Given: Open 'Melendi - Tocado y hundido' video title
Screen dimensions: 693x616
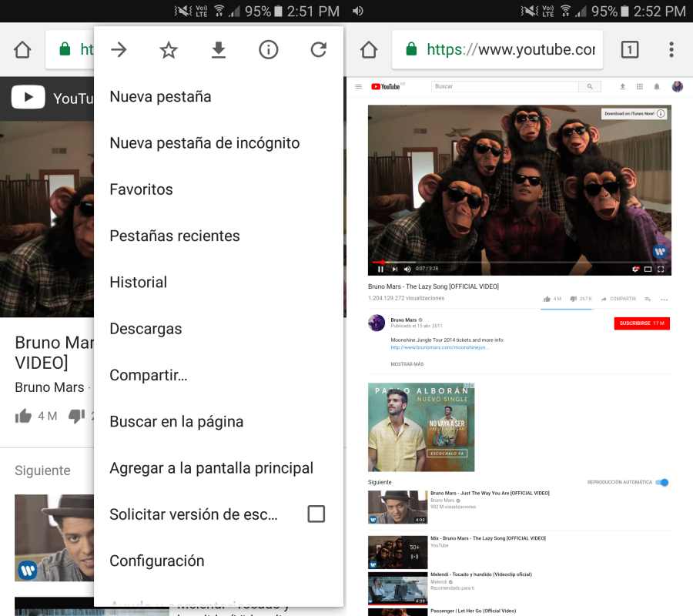Looking at the screenshot, I should pos(481,574).
